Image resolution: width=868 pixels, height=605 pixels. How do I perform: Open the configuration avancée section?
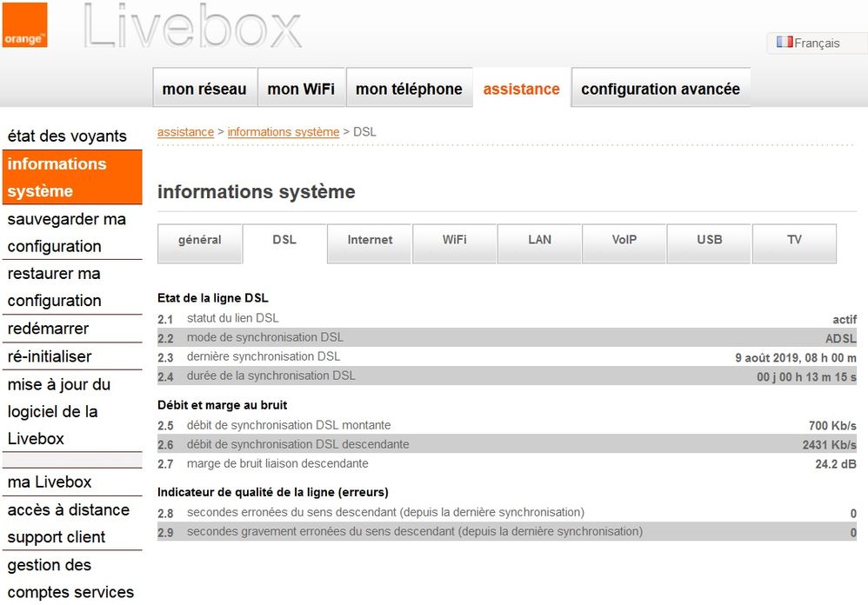(660, 88)
